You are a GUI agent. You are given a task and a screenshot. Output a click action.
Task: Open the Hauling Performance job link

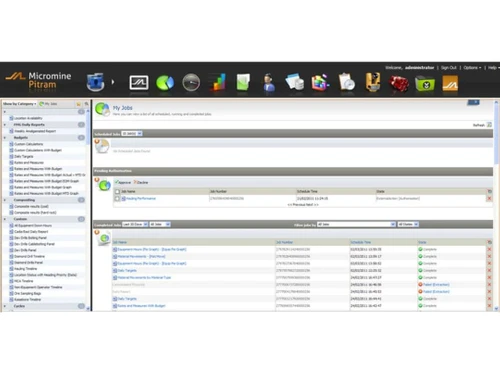141,199
